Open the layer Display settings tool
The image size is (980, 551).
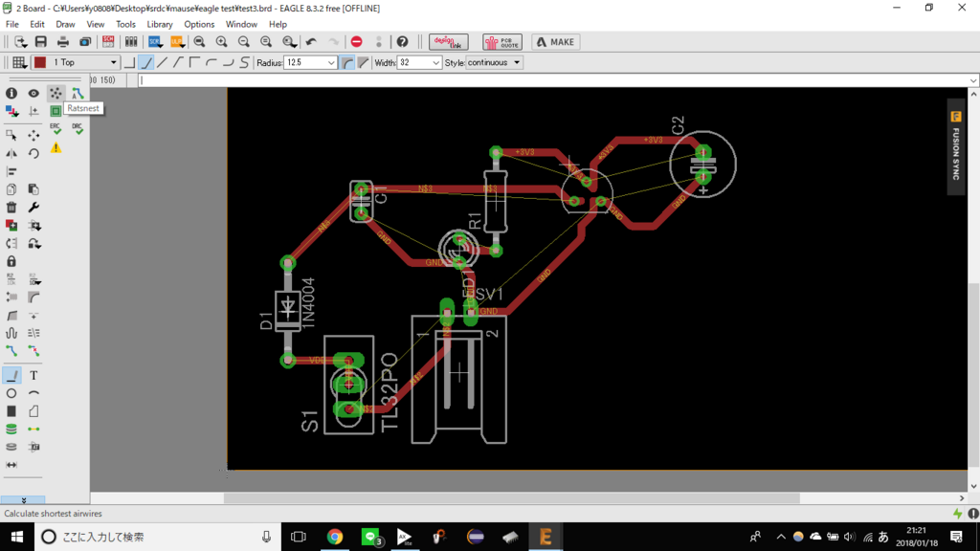point(11,111)
